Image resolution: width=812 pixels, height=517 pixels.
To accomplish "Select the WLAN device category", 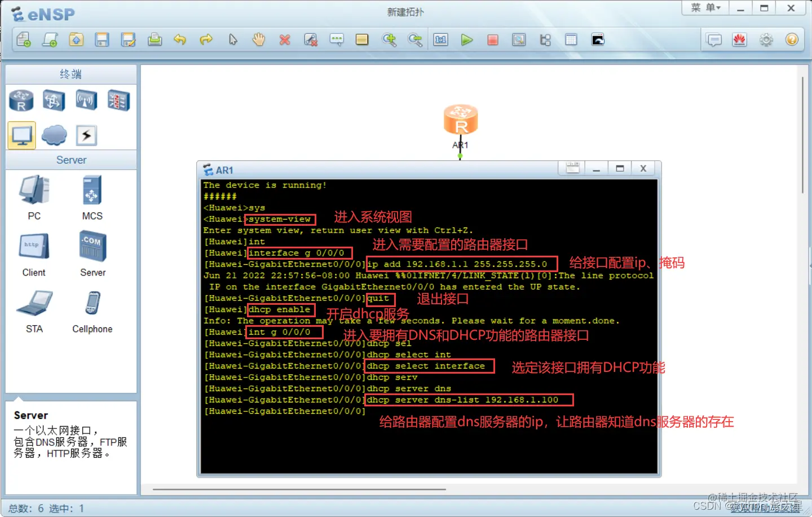I will [x=86, y=100].
